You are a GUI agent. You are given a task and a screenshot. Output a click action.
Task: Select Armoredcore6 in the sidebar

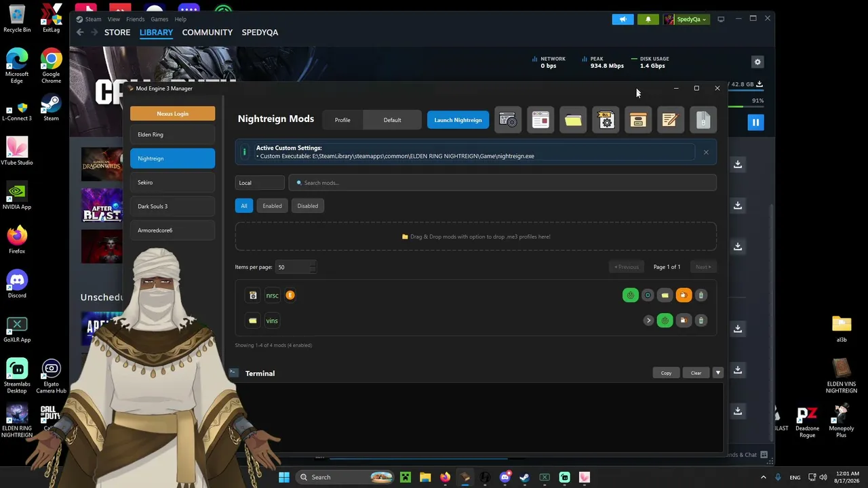click(172, 230)
